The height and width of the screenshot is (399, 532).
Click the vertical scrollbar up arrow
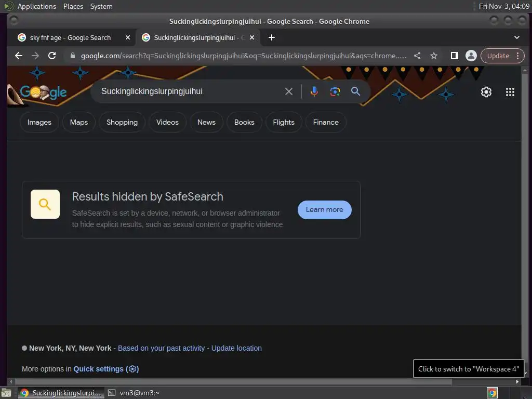[x=525, y=71]
